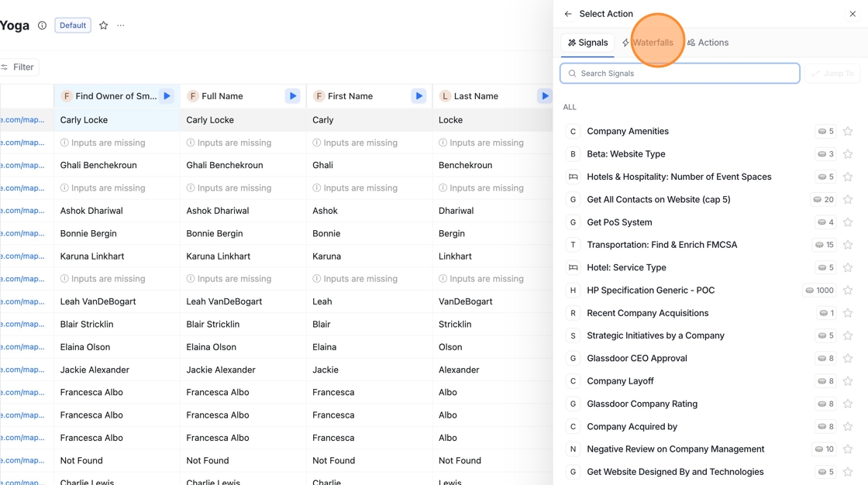Run the Full Name column

293,96
